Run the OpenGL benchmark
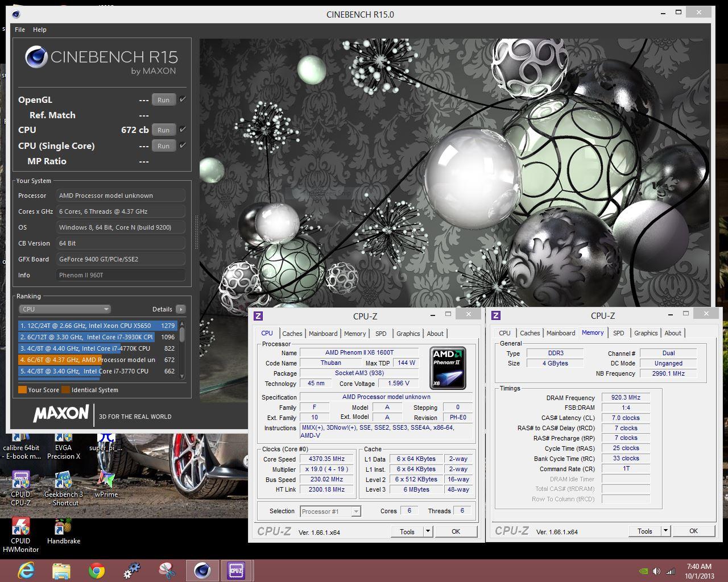 (163, 99)
